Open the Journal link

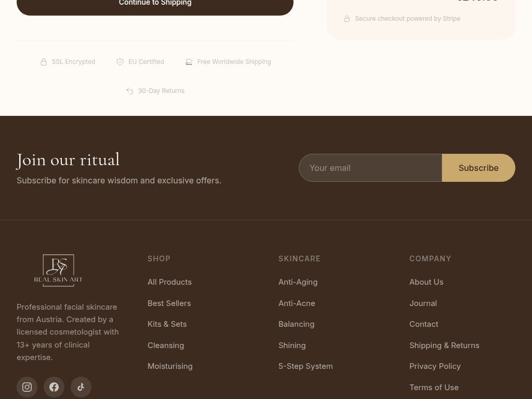(423, 303)
